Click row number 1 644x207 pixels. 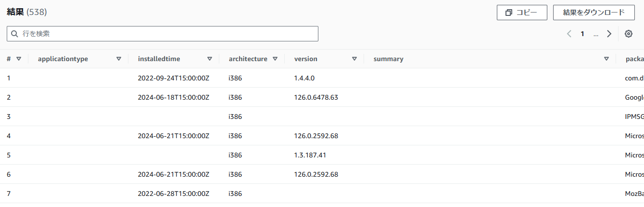pos(9,78)
